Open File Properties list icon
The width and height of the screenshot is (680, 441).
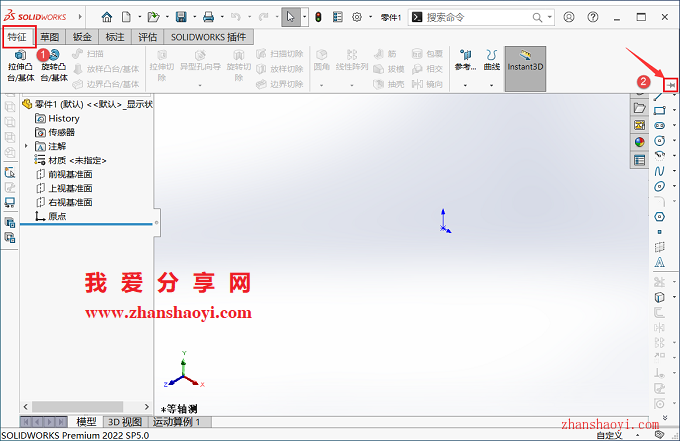tap(337, 17)
